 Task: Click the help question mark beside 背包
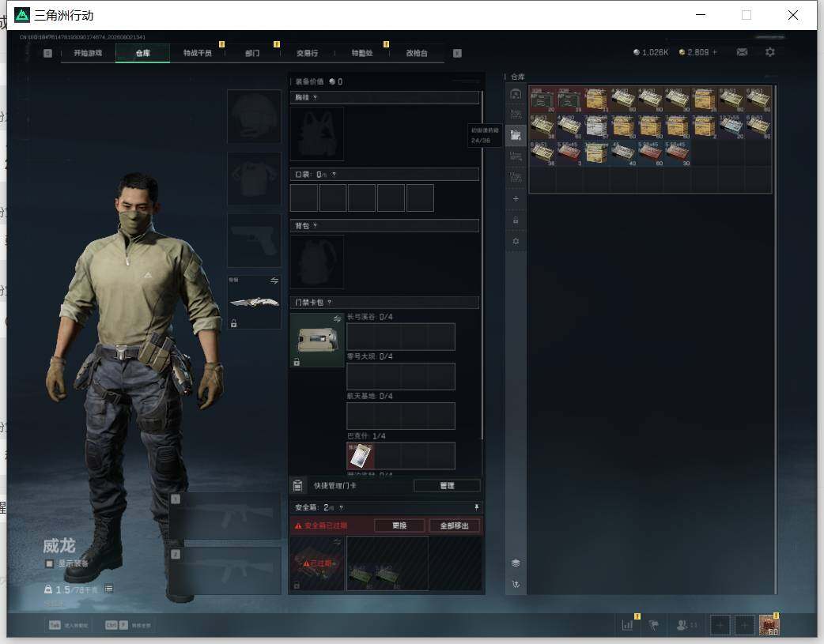(x=315, y=225)
